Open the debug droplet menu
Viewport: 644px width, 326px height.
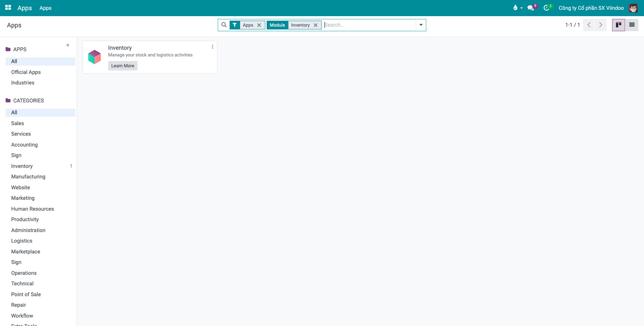(517, 8)
